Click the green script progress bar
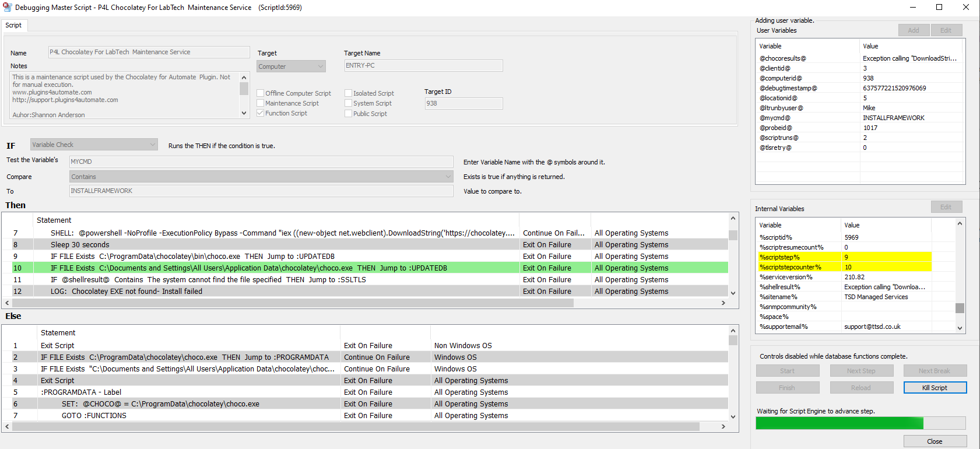The image size is (980, 449). pyautogui.click(x=860, y=423)
